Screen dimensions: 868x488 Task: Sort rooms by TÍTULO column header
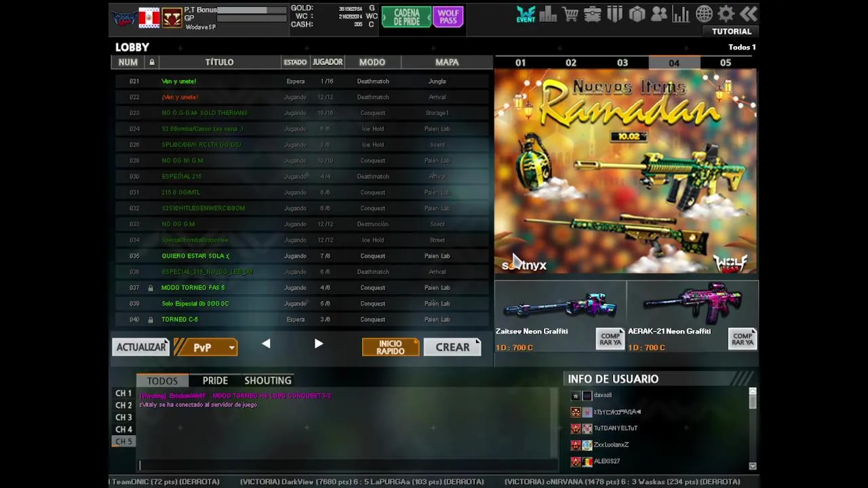click(219, 62)
